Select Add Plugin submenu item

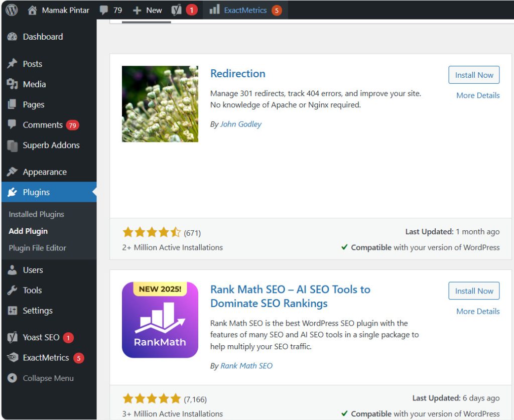(28, 231)
